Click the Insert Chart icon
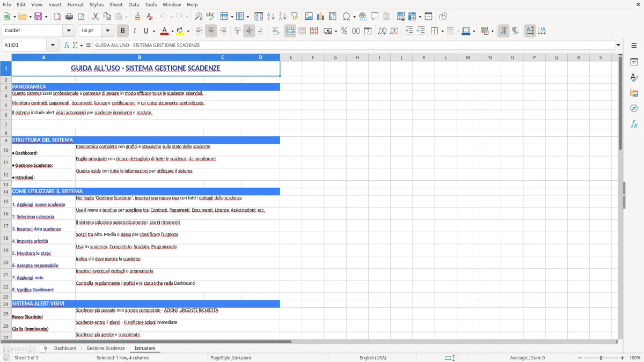The height and width of the screenshot is (362, 644). [321, 17]
